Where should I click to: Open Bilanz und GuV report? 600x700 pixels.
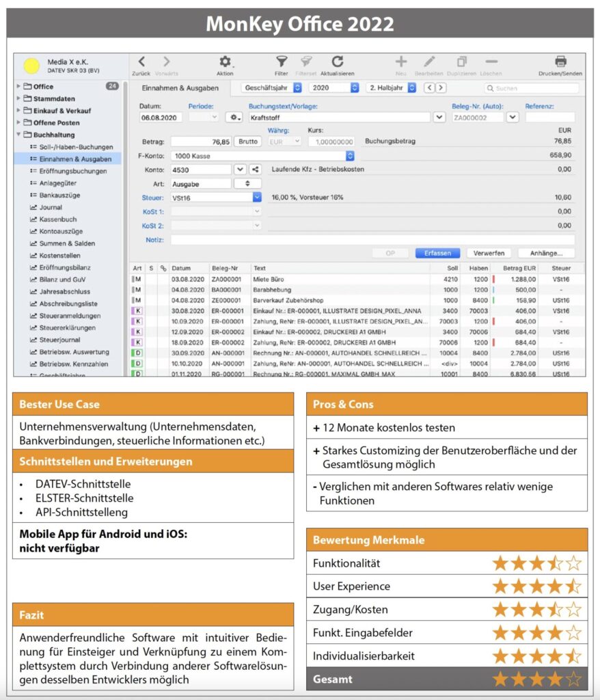(x=62, y=280)
